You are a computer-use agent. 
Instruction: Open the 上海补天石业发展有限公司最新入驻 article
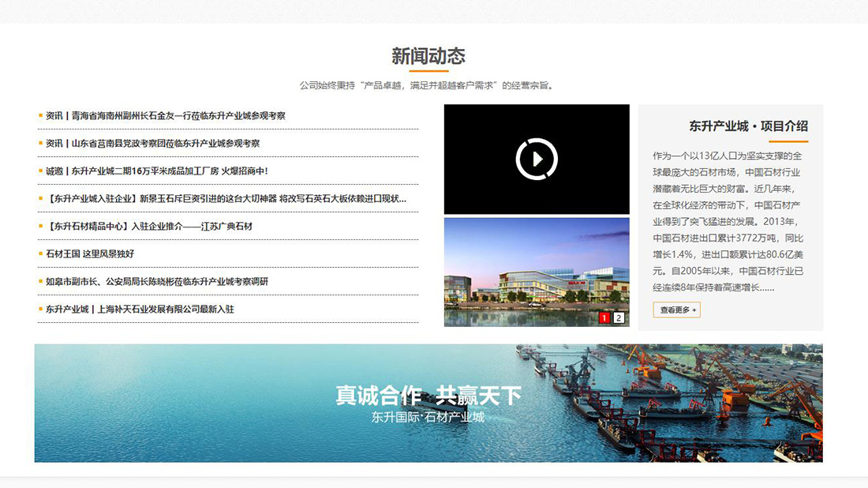pos(140,310)
